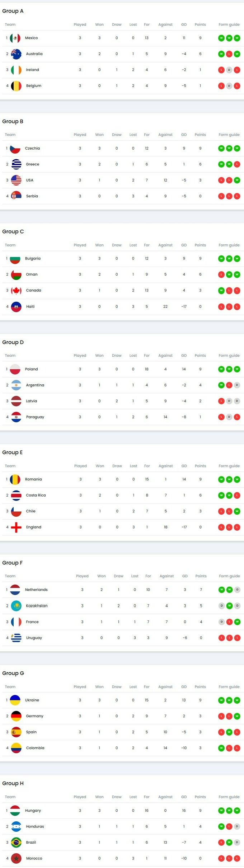Click the Points column header in Group A

(x=200, y=25)
